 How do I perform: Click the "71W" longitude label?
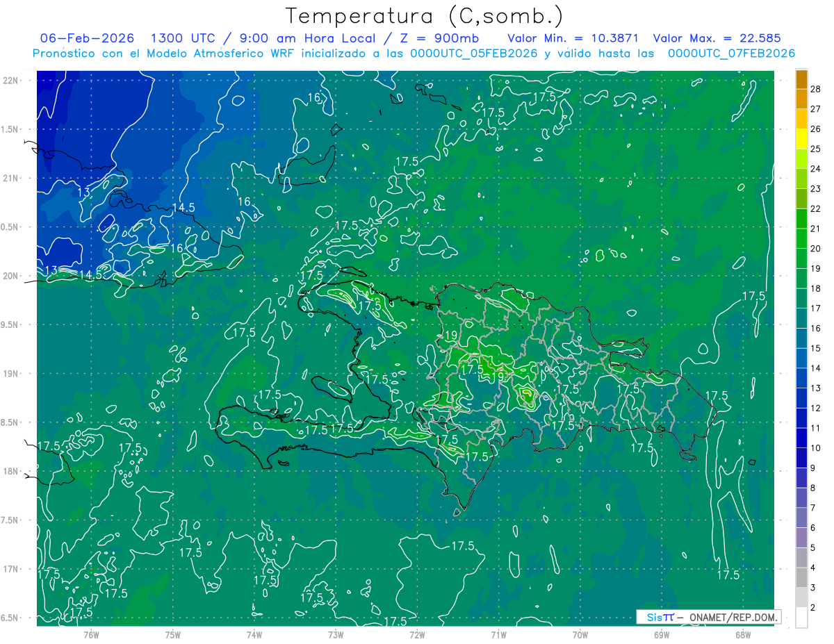point(498,635)
